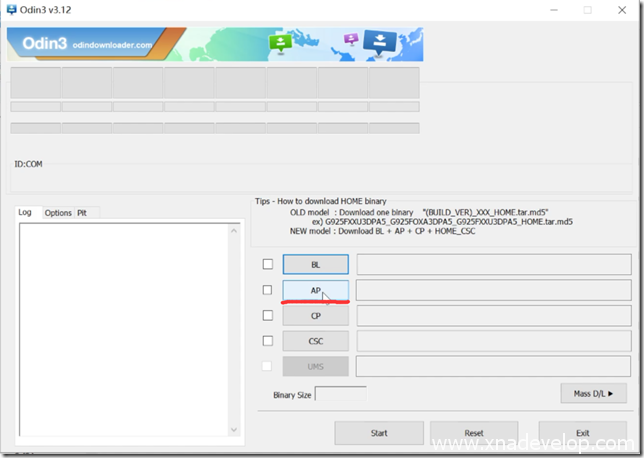The image size is (644, 458).
Task: Click the green download icon in banner
Action: click(x=279, y=43)
